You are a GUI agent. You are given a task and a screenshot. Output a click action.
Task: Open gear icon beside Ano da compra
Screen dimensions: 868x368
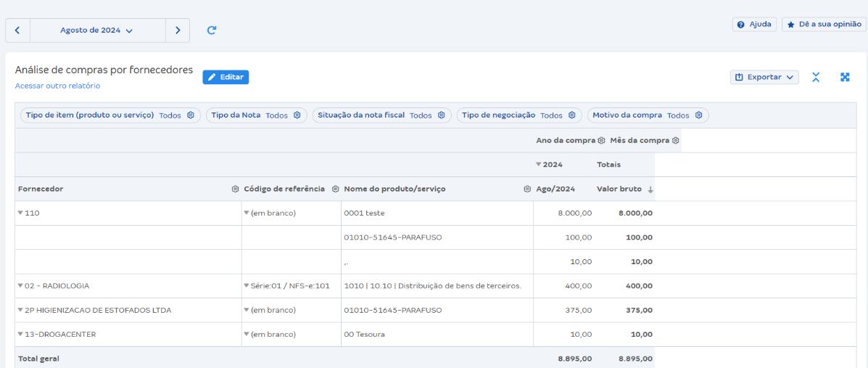pyautogui.click(x=601, y=141)
